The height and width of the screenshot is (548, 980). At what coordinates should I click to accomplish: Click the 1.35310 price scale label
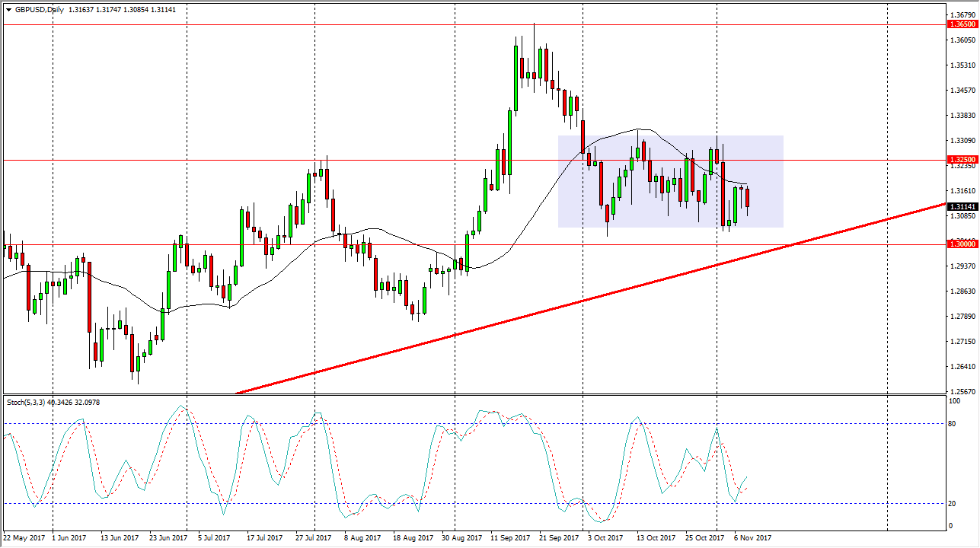(x=962, y=65)
